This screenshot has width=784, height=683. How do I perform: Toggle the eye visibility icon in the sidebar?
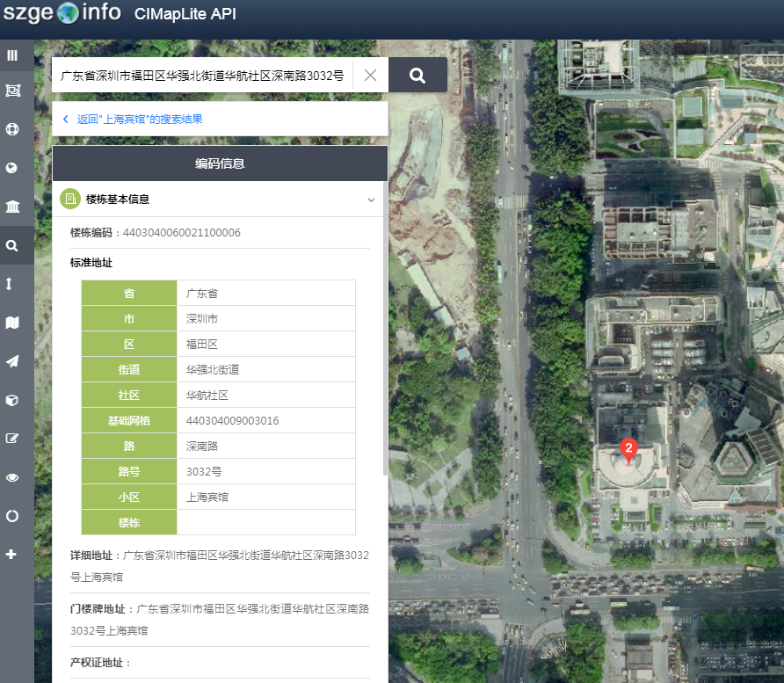12,477
